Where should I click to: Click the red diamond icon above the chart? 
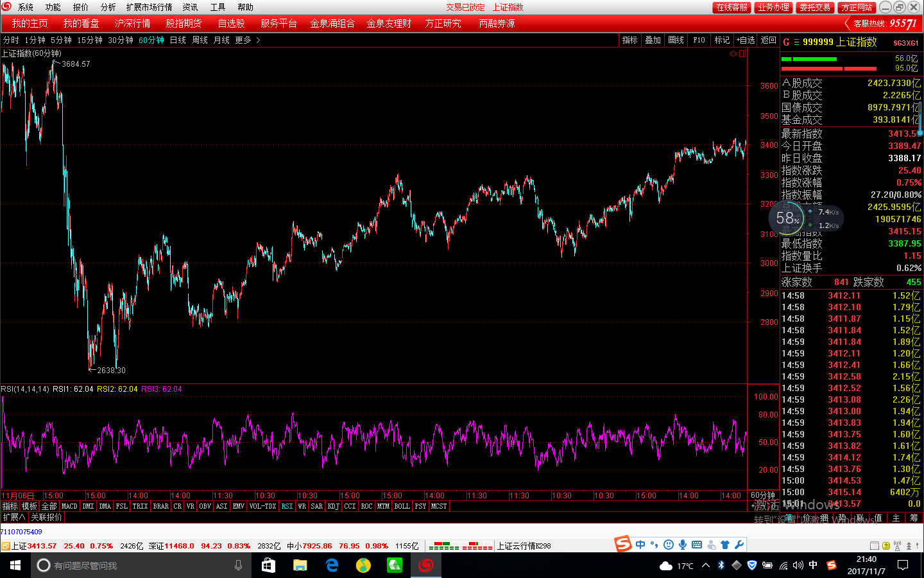[x=733, y=54]
